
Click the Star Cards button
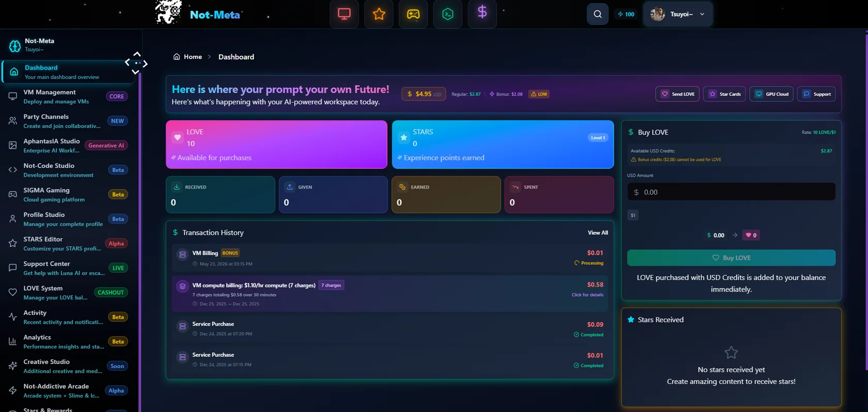pyautogui.click(x=724, y=94)
